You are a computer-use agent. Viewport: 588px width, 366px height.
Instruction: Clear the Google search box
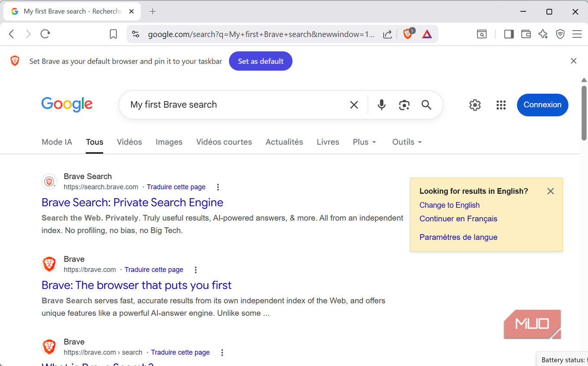point(354,105)
